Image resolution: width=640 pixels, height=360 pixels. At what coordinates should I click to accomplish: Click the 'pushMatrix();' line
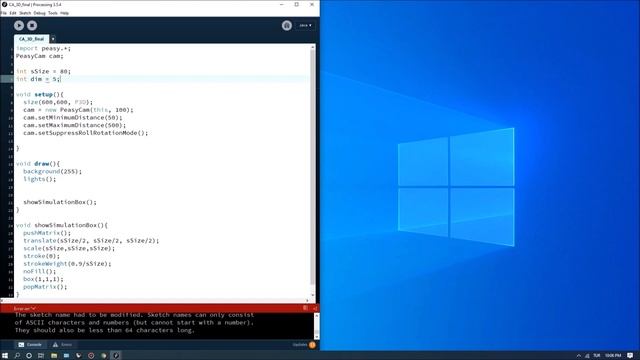point(47,233)
